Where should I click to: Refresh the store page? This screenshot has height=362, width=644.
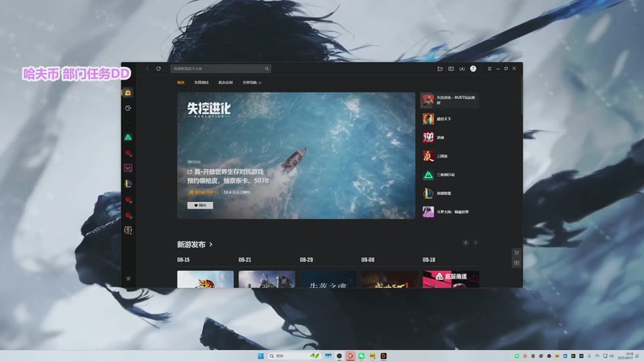pos(159,68)
